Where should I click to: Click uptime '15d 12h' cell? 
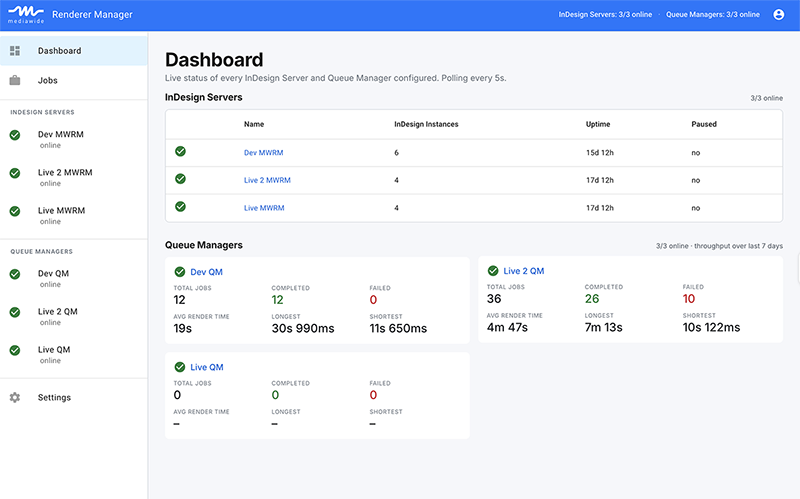(599, 153)
